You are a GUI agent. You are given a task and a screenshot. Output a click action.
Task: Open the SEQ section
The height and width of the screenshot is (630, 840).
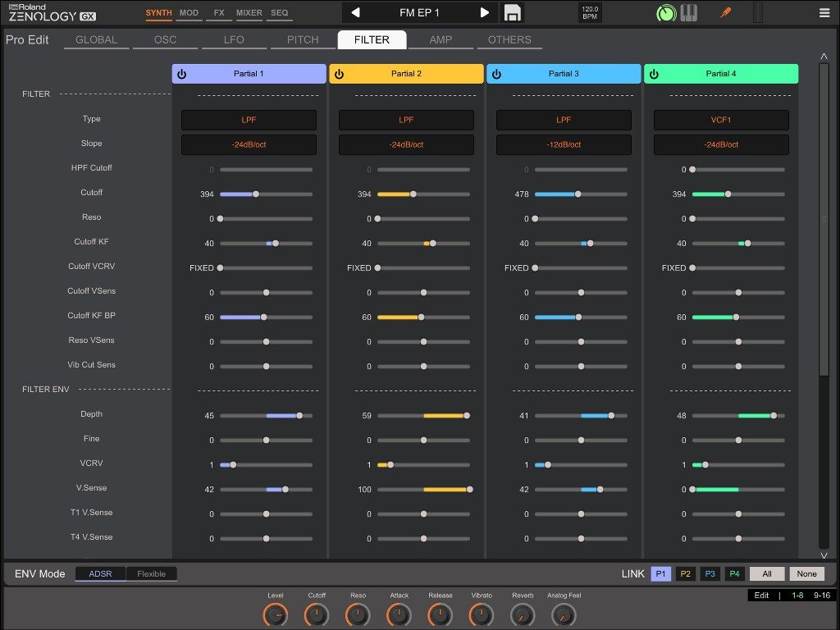(x=279, y=13)
